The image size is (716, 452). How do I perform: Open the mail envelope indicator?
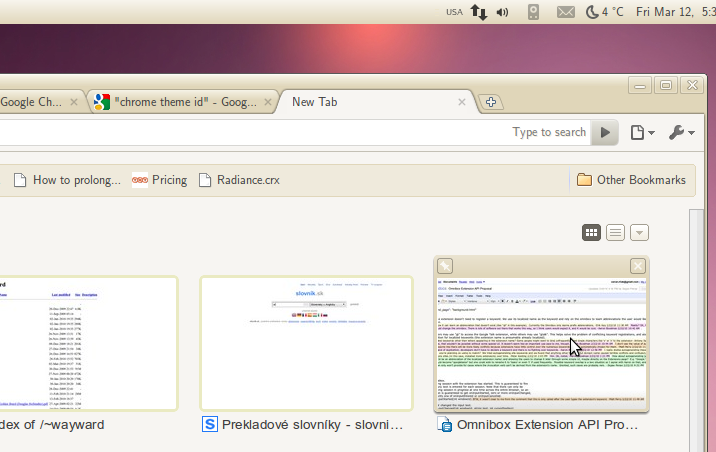click(566, 12)
